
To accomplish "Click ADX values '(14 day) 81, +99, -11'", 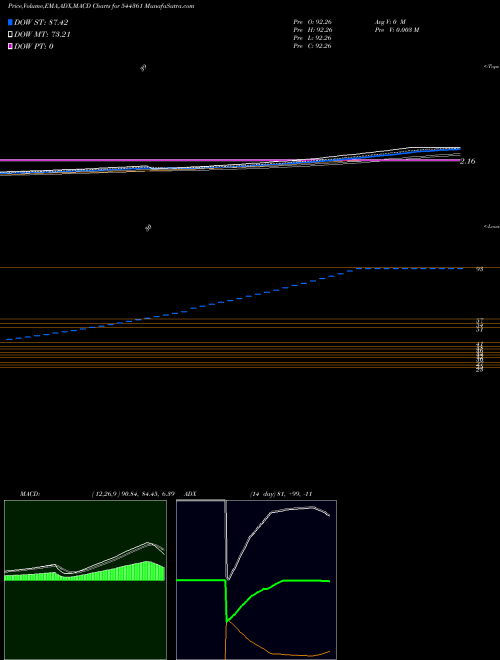I will coord(281,494).
